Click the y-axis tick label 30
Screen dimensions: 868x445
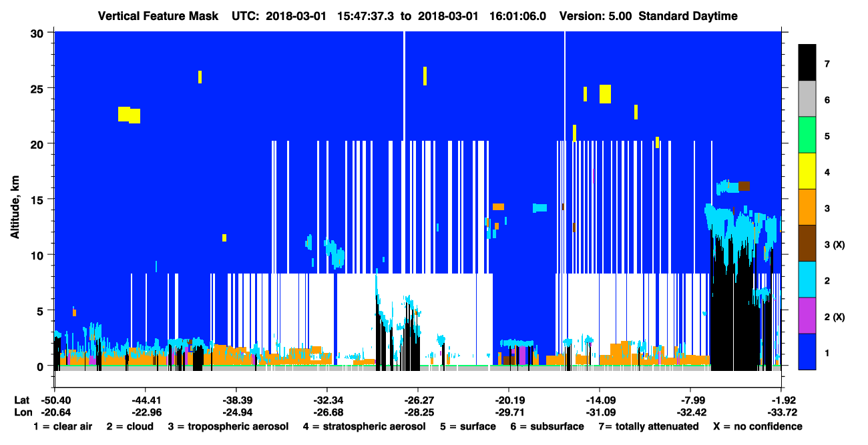39,32
